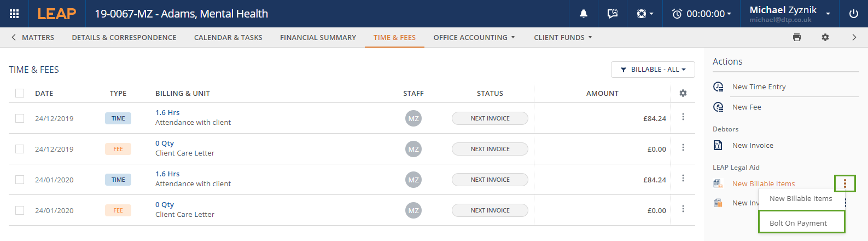The image size is (868, 241).
Task: Click the print icon
Action: coord(797,37)
